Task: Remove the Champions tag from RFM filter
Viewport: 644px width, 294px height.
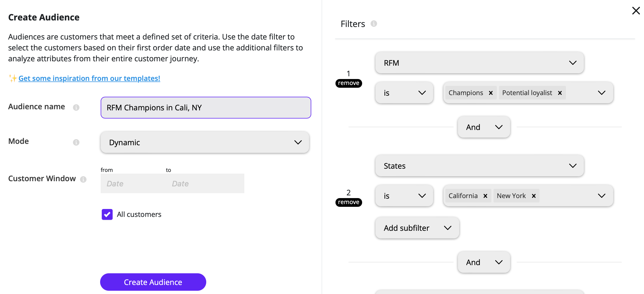Action: [491, 93]
